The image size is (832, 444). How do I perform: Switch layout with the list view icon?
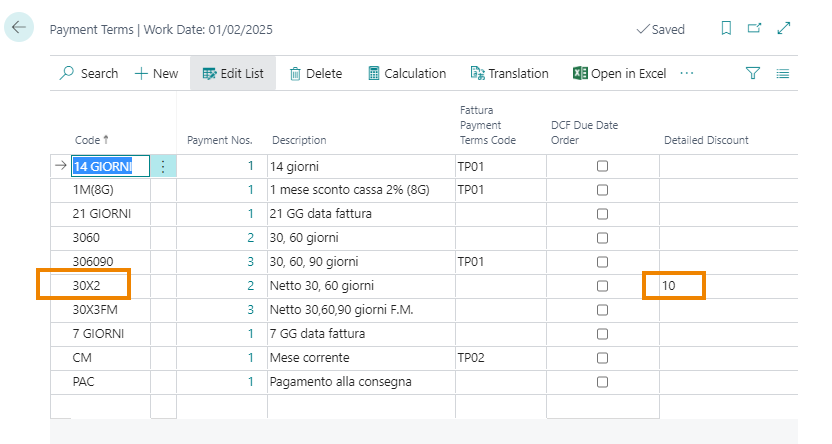[x=783, y=73]
